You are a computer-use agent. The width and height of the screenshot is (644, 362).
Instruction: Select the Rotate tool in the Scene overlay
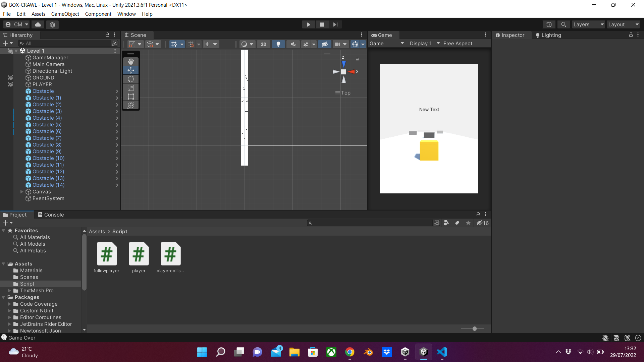(x=130, y=79)
